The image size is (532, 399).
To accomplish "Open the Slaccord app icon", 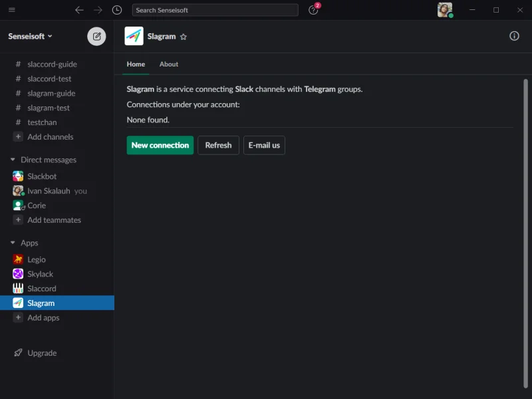I will pos(18,289).
